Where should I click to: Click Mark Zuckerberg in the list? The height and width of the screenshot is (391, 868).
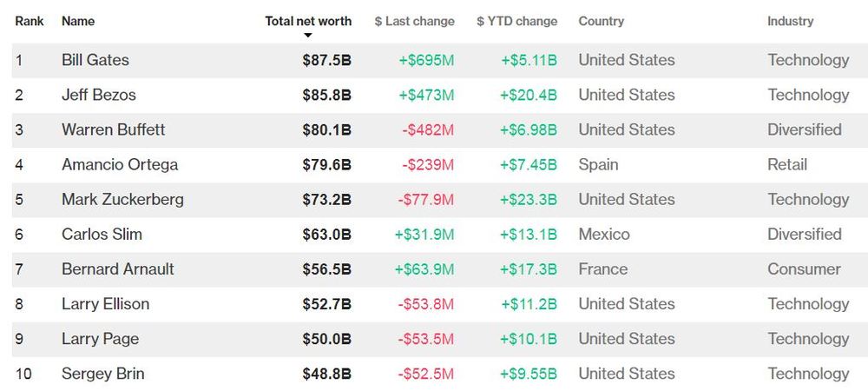tap(122, 199)
